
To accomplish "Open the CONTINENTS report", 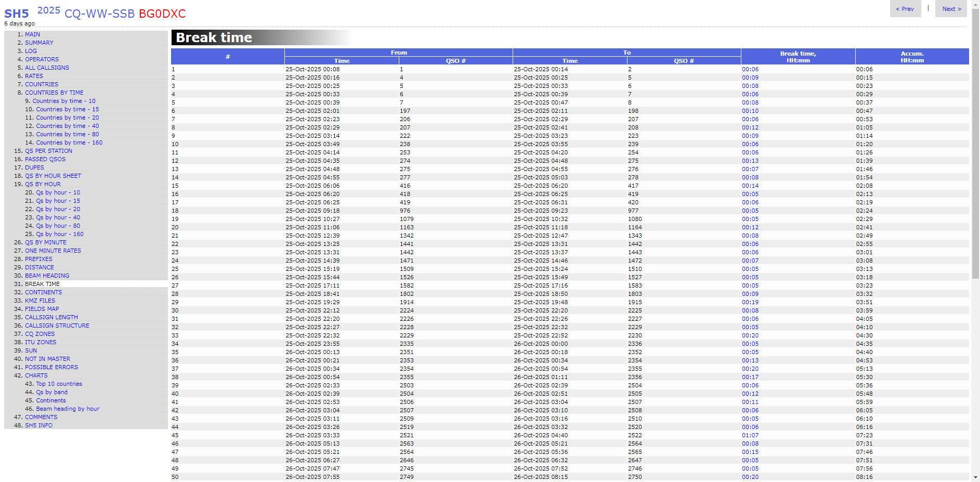I will point(43,292).
